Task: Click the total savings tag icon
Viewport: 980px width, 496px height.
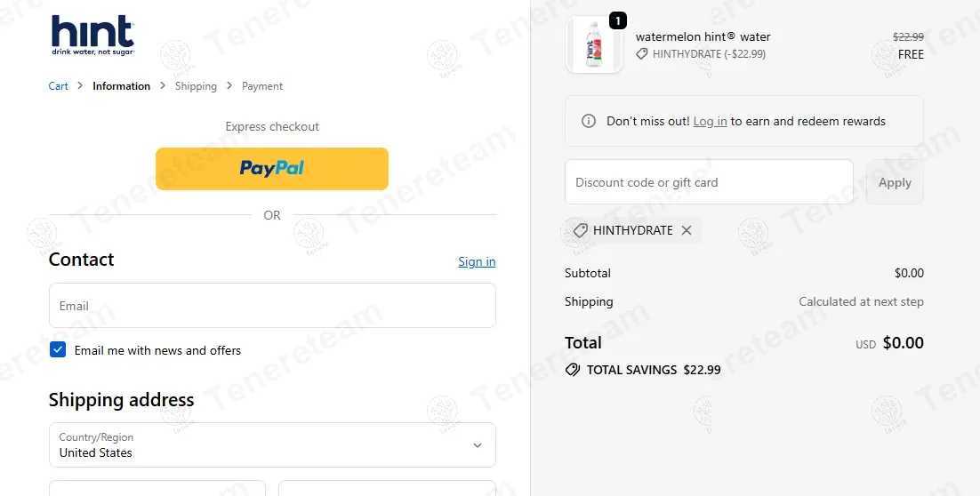Action: coord(573,370)
